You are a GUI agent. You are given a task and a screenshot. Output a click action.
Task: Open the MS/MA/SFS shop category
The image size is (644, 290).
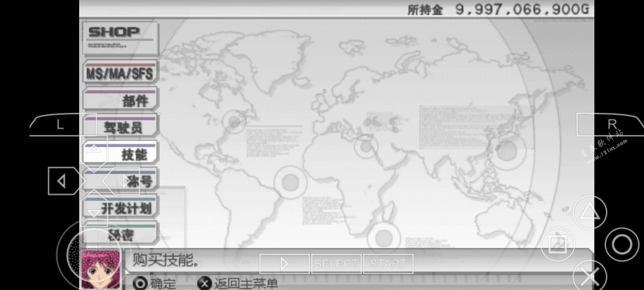(120, 72)
